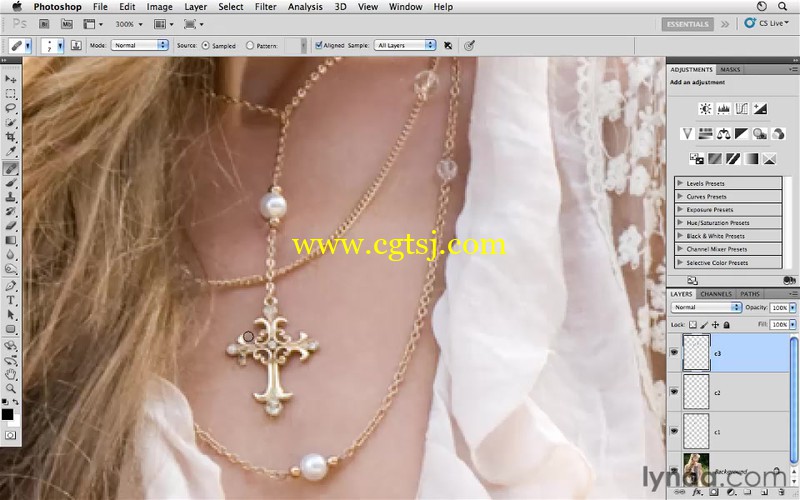Screen dimensions: 800x500
Task: Toggle lock image pixels
Action: tap(704, 324)
